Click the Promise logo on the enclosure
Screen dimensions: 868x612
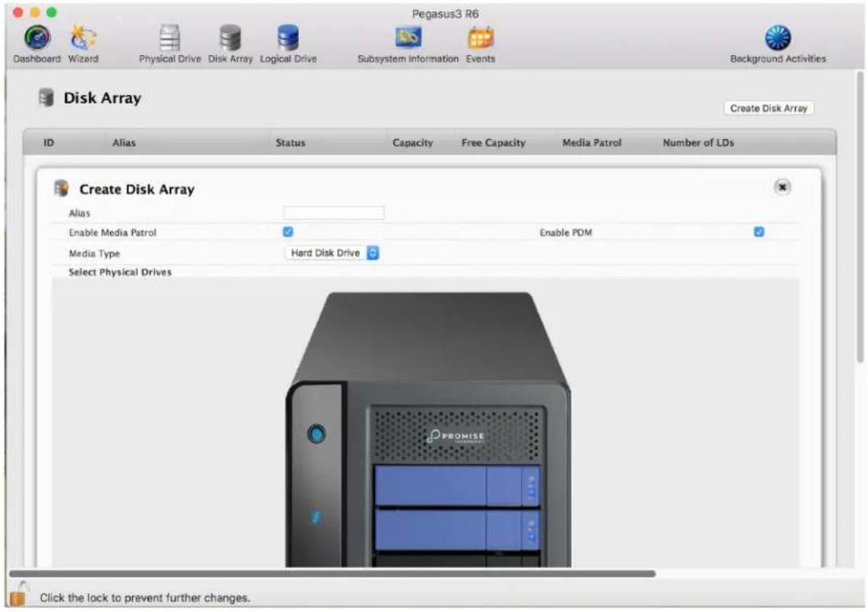point(455,437)
